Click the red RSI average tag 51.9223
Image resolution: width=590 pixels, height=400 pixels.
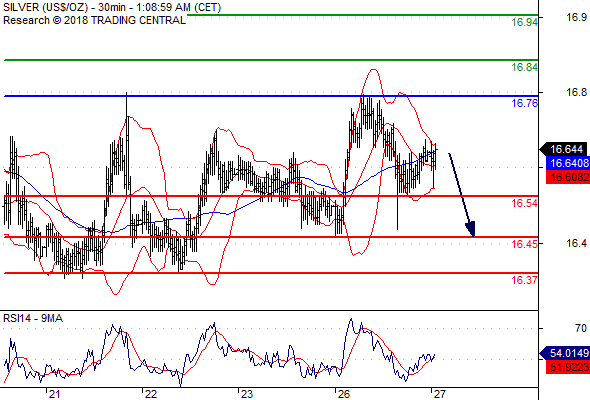point(567,367)
